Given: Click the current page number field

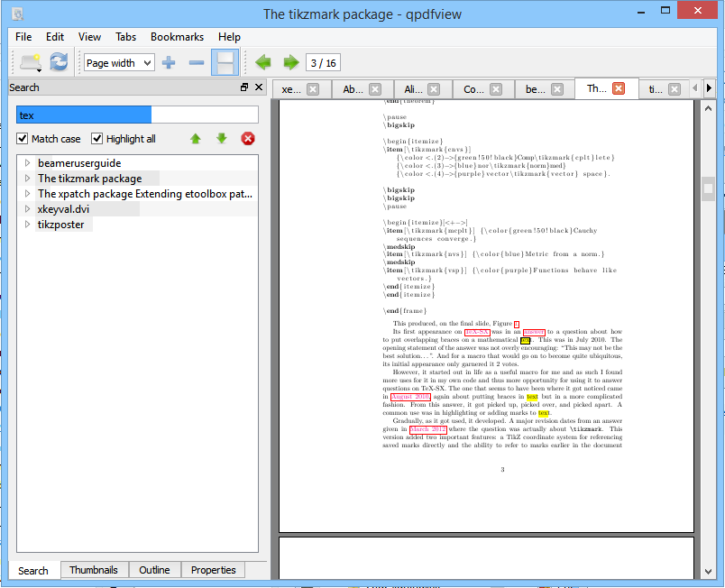Looking at the screenshot, I should point(323,62).
